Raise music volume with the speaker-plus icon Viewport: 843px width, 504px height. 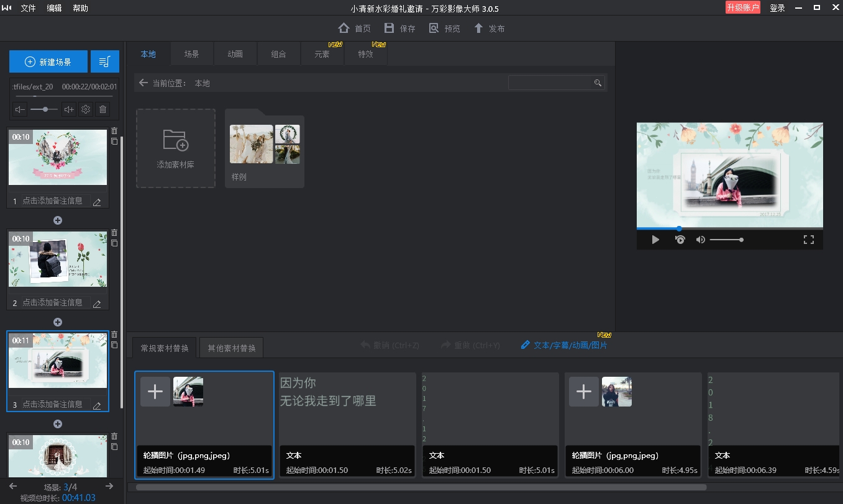(x=69, y=110)
